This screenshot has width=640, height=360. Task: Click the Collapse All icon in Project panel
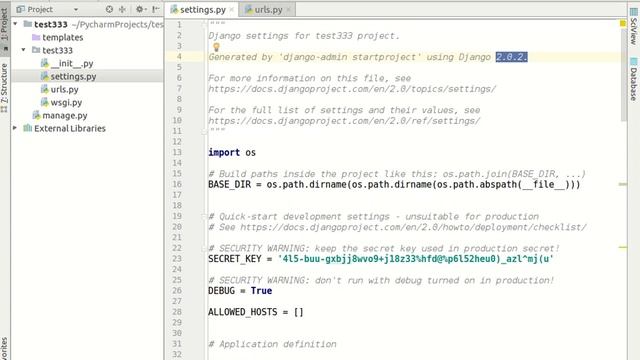click(x=122, y=9)
